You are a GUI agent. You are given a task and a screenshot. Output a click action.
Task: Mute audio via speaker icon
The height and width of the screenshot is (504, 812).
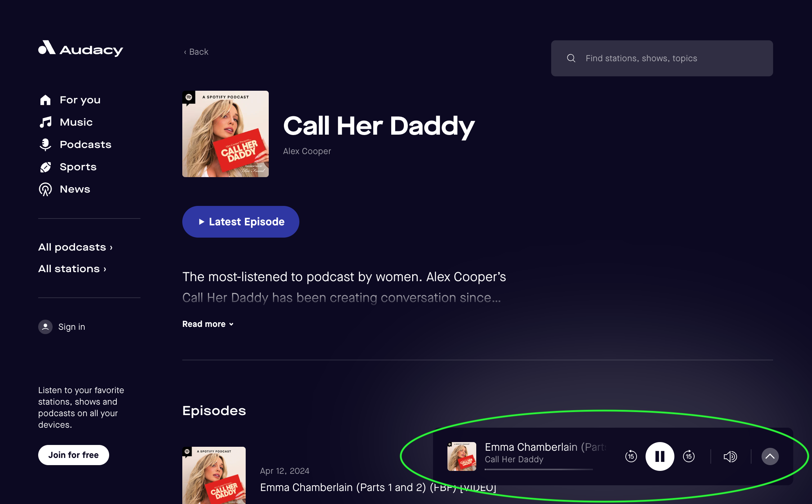[x=730, y=456]
